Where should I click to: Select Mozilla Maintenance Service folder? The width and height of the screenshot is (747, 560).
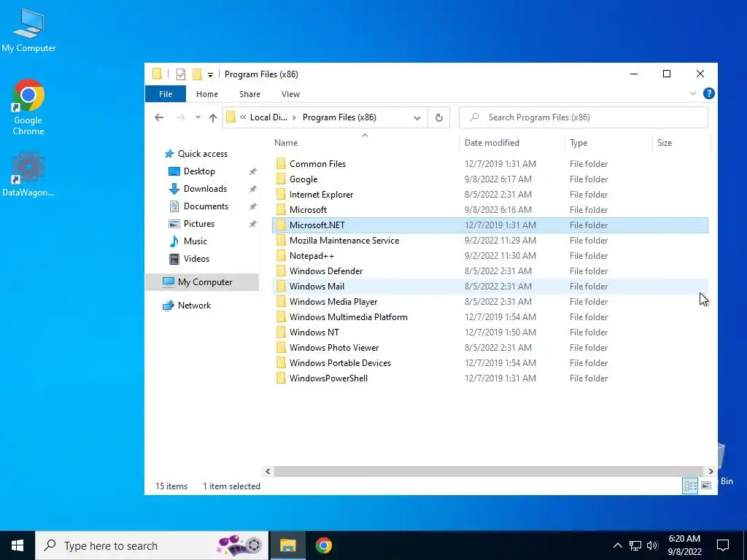click(344, 240)
